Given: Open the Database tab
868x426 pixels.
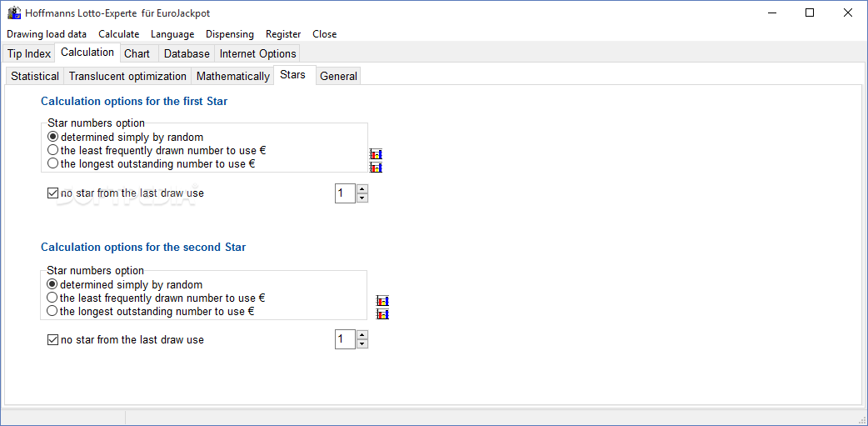Looking at the screenshot, I should tap(187, 53).
